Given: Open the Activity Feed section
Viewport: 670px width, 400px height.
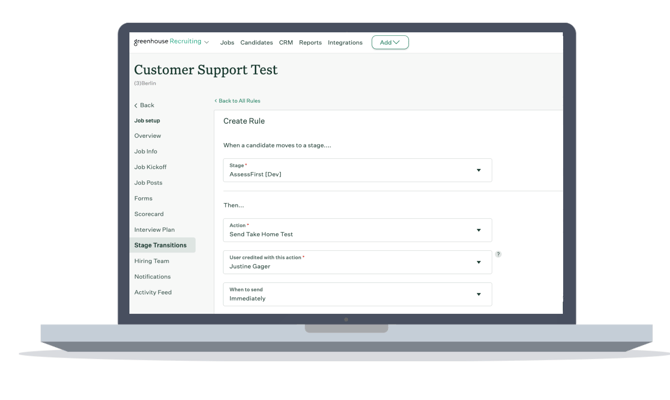Looking at the screenshot, I should (x=153, y=292).
